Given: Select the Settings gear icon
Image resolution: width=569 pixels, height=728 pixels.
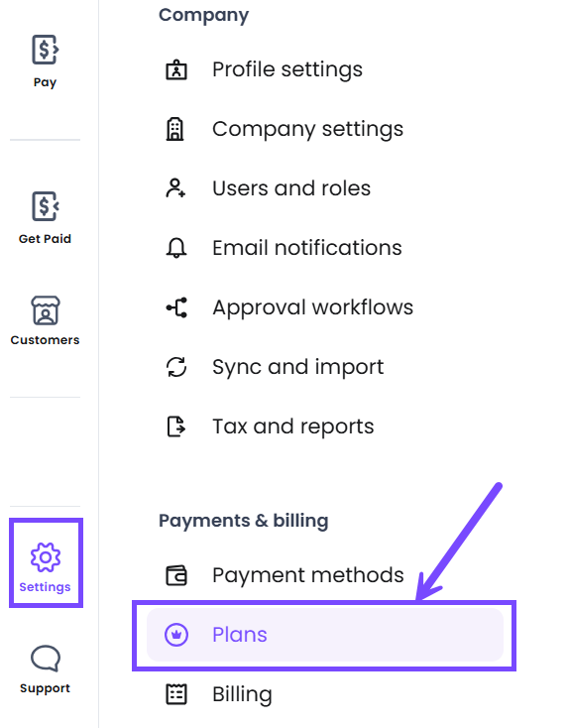Looking at the screenshot, I should (45, 556).
